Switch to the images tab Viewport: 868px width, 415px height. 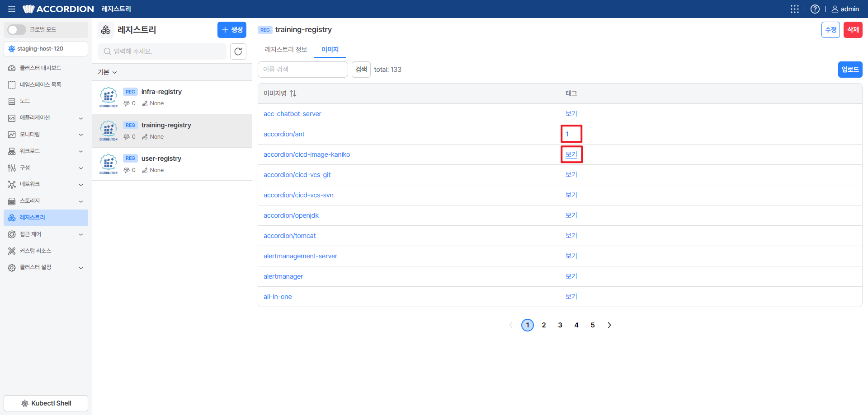[x=330, y=50]
